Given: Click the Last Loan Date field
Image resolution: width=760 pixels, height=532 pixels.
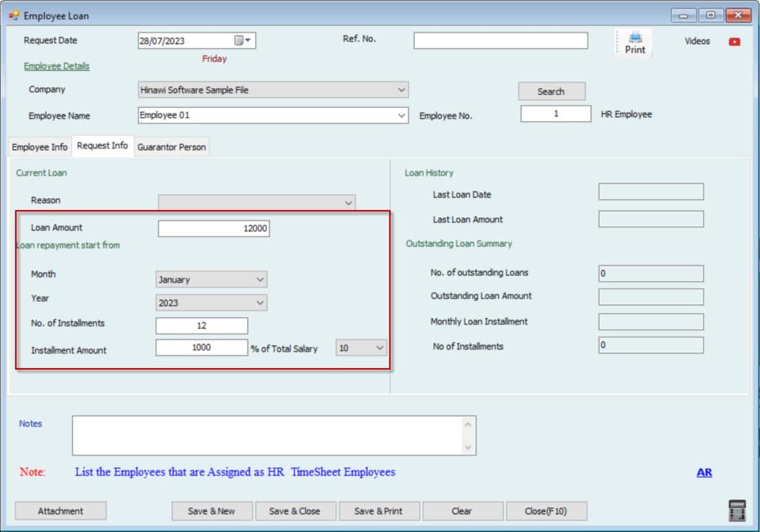Looking at the screenshot, I should pyautogui.click(x=651, y=192).
